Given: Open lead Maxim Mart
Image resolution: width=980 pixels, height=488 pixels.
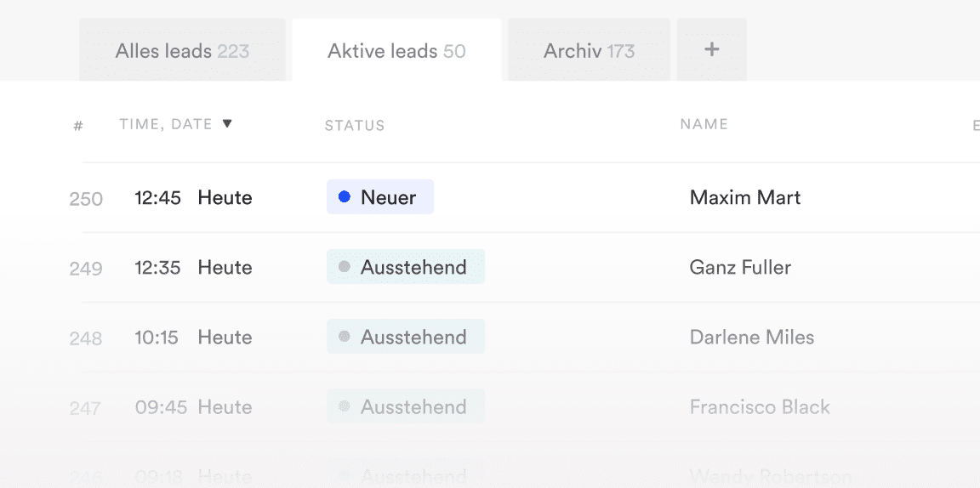Looking at the screenshot, I should [x=745, y=197].
